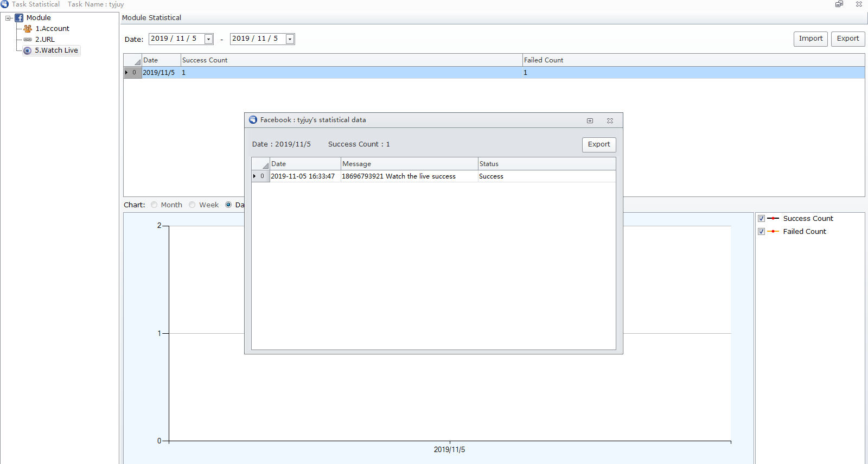The width and height of the screenshot is (868, 464).
Task: Toggle the Failed Count legend checkbox
Action: coord(762,232)
